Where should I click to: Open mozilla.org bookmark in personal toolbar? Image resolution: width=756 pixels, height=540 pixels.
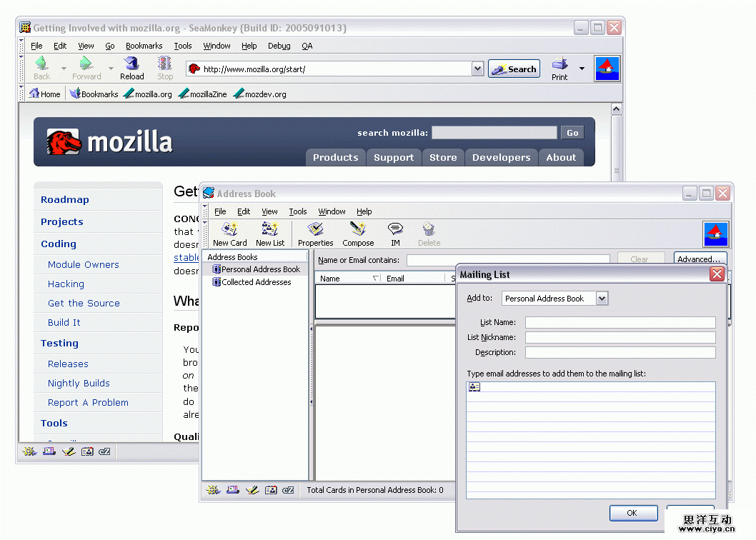coord(148,94)
